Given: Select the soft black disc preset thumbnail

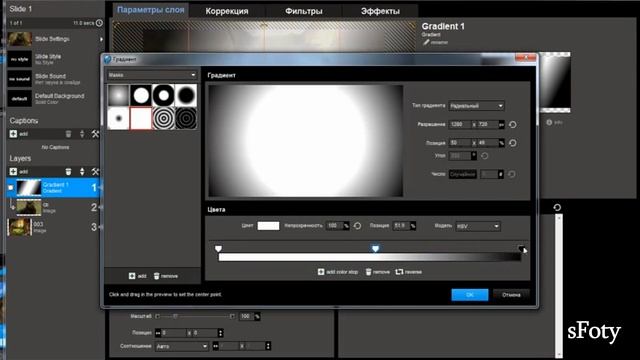Looking at the screenshot, I should tap(186, 95).
